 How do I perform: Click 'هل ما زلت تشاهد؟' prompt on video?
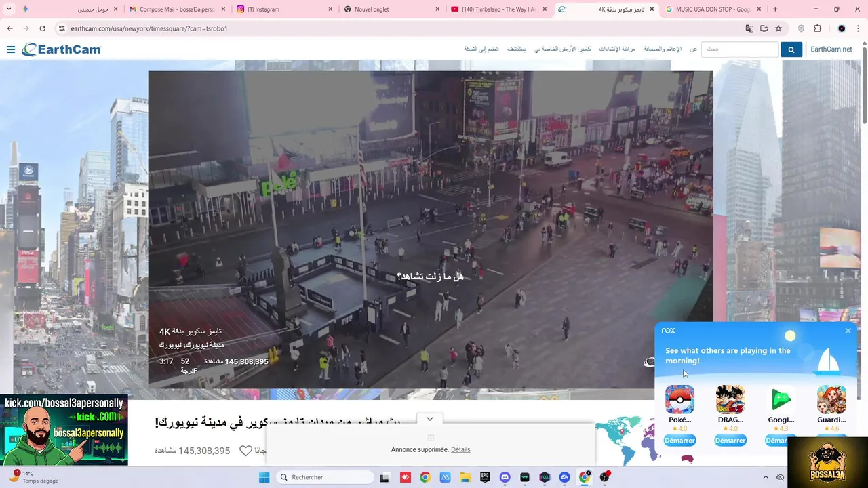(431, 277)
